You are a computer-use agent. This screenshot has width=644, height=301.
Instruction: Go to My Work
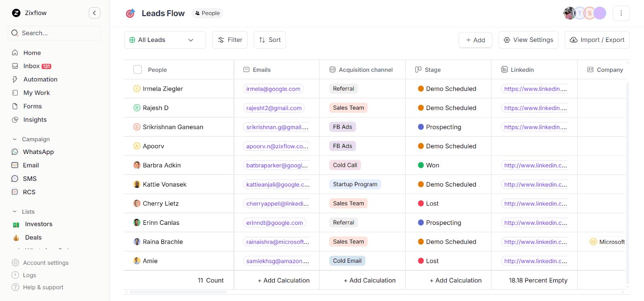[36, 93]
